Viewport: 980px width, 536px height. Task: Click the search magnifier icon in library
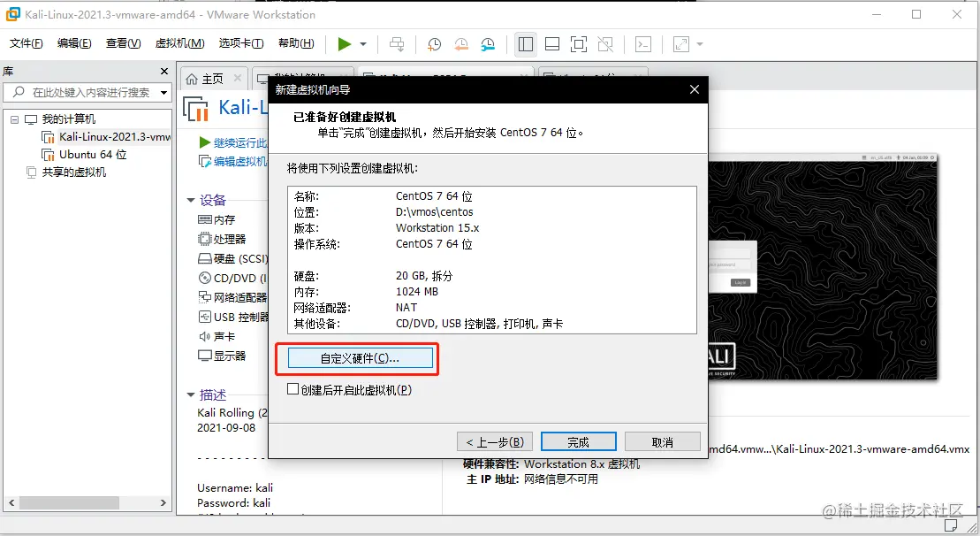19,92
